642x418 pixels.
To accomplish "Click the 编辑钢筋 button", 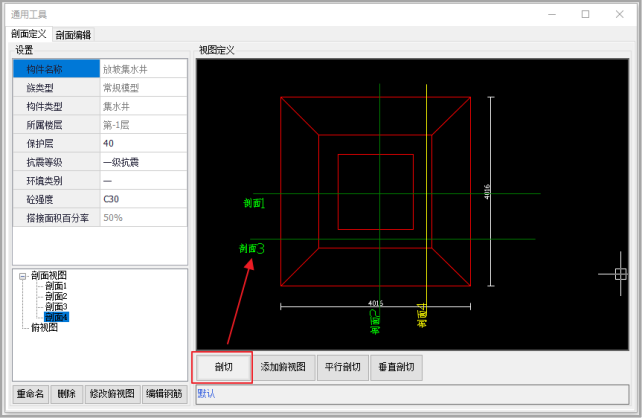I will pyautogui.click(x=165, y=394).
